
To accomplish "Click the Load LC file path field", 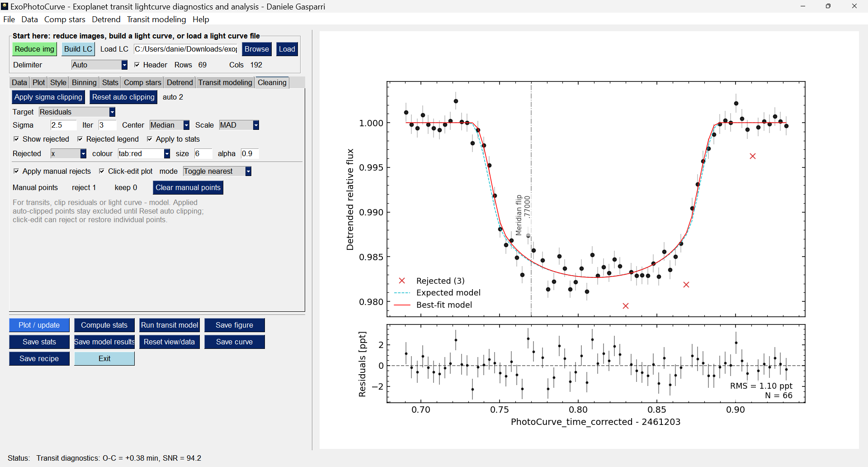I will point(186,49).
